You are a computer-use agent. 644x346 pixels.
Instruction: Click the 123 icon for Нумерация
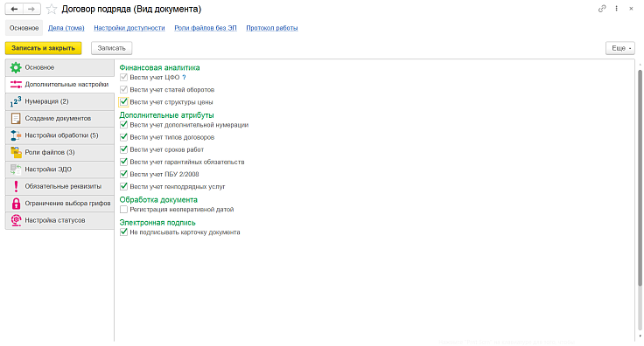[x=16, y=101]
